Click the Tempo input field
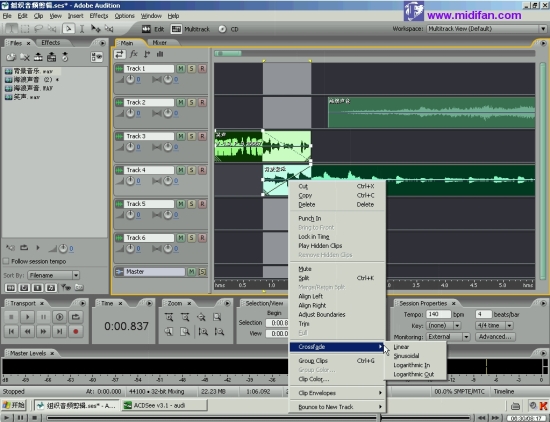 [438, 314]
